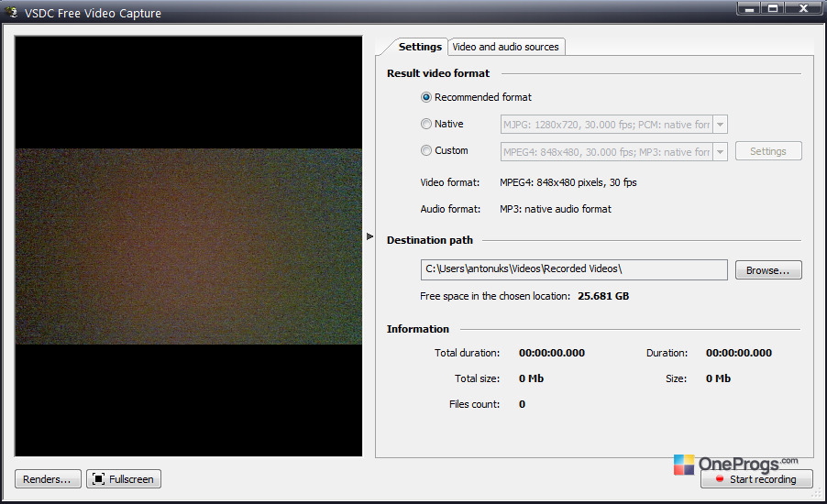This screenshot has width=827, height=504.
Task: Click the VSDC app icon in title bar
Action: pos(12,12)
